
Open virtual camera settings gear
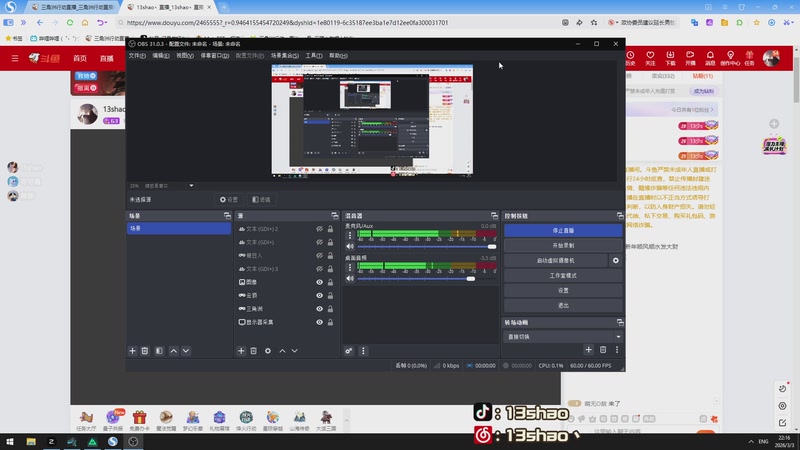(616, 260)
